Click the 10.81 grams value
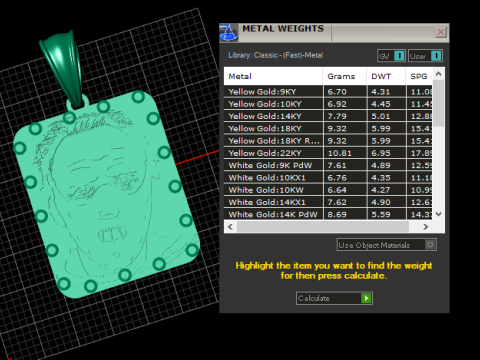 click(339, 153)
